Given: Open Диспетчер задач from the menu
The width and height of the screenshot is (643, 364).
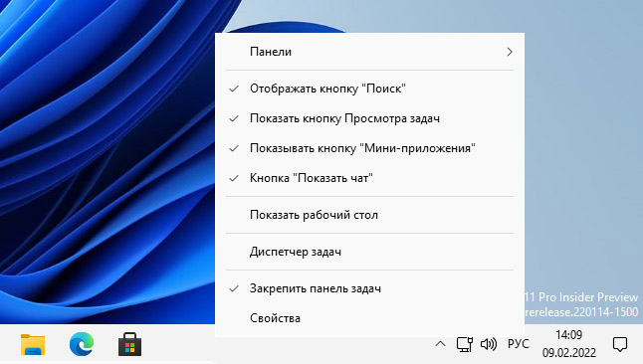Looking at the screenshot, I should 369,252.
